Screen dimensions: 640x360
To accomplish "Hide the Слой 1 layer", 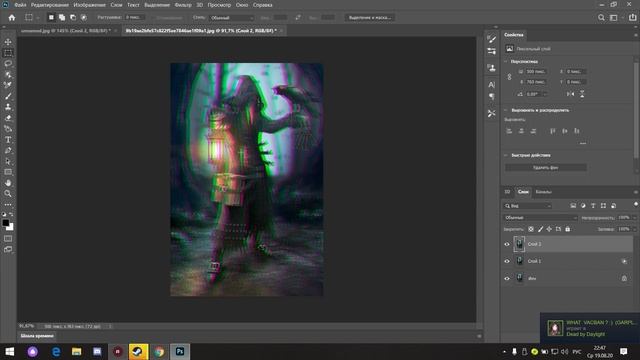I will point(507,261).
